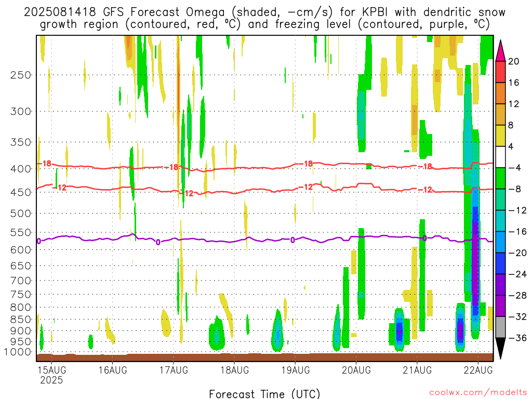The height and width of the screenshot is (399, 532).
Task: Select the 550 pressure level label
Action: click(x=21, y=233)
